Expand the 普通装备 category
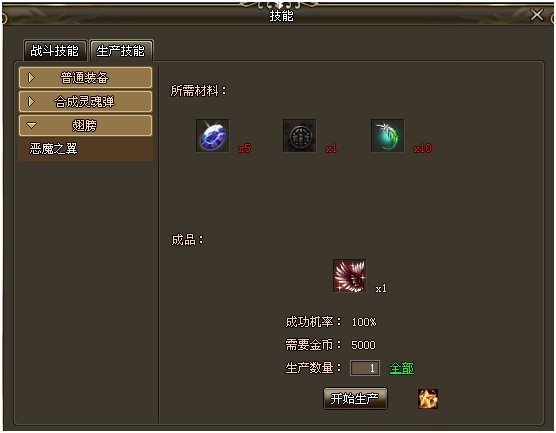 pyautogui.click(x=85, y=78)
